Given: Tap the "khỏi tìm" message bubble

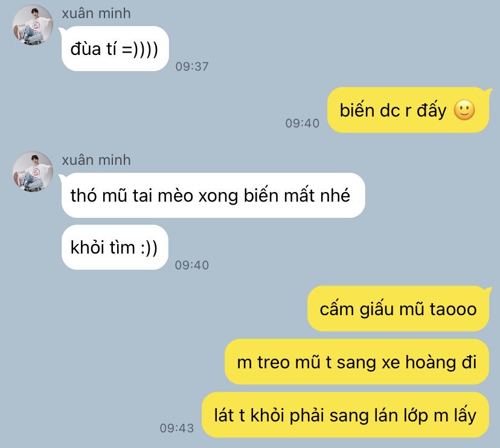Looking at the screenshot, I should coord(115,247).
